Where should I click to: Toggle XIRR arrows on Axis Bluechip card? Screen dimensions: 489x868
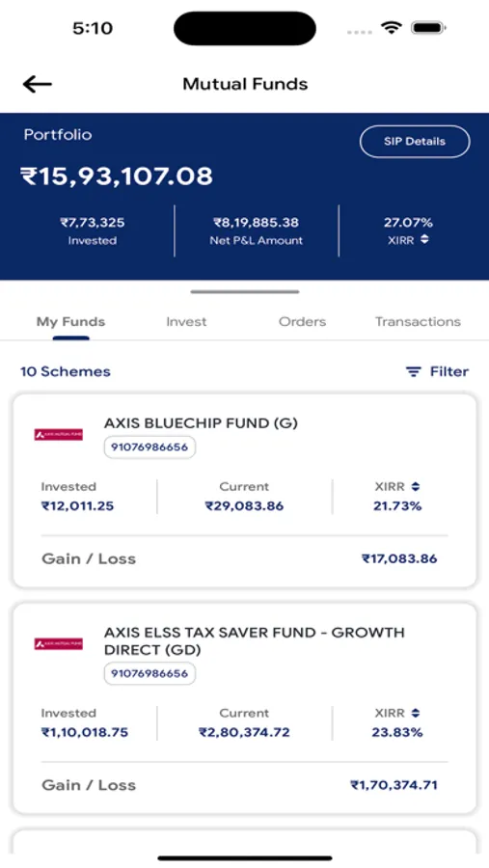416,487
